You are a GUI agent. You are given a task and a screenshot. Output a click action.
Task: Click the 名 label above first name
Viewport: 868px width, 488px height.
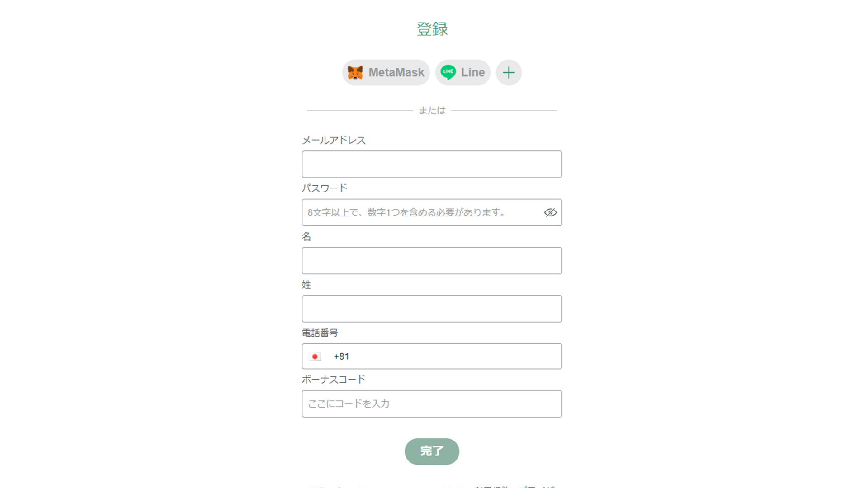click(307, 237)
